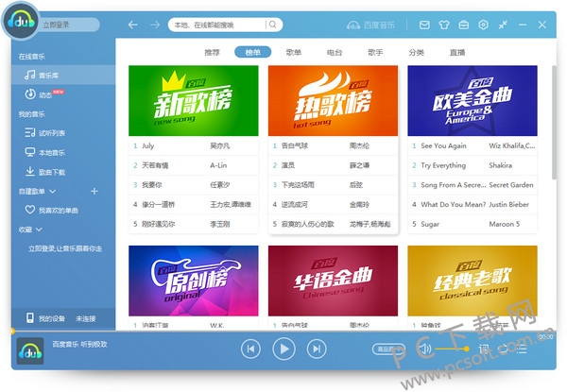Screen dimensions: 567x392
Task: Select the song 演员 in 热歌榜
Action: 333,165
